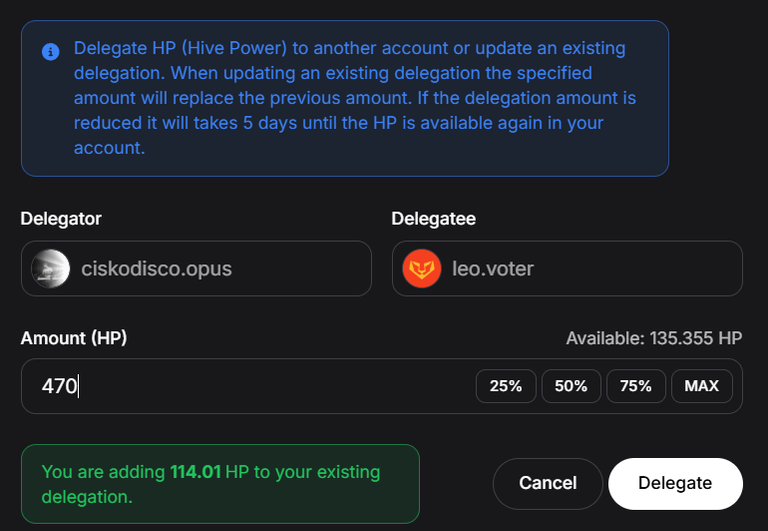Click the Amount (HP) label

pyautogui.click(x=73, y=338)
